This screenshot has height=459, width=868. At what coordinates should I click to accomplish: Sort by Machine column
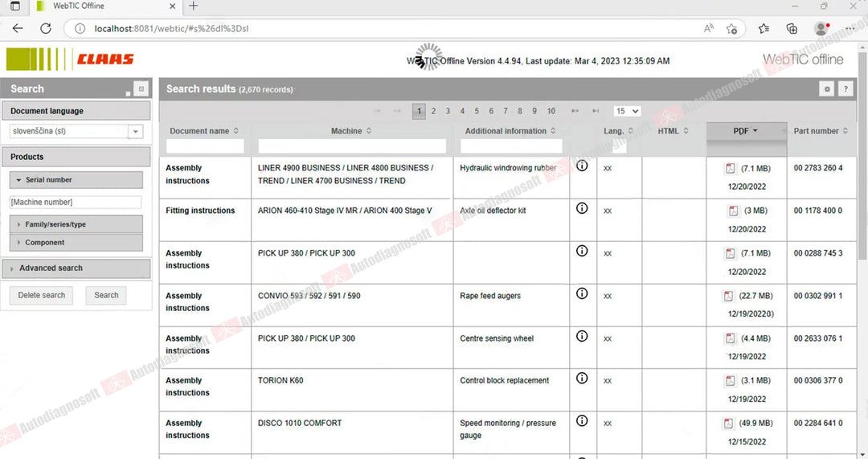click(x=369, y=131)
